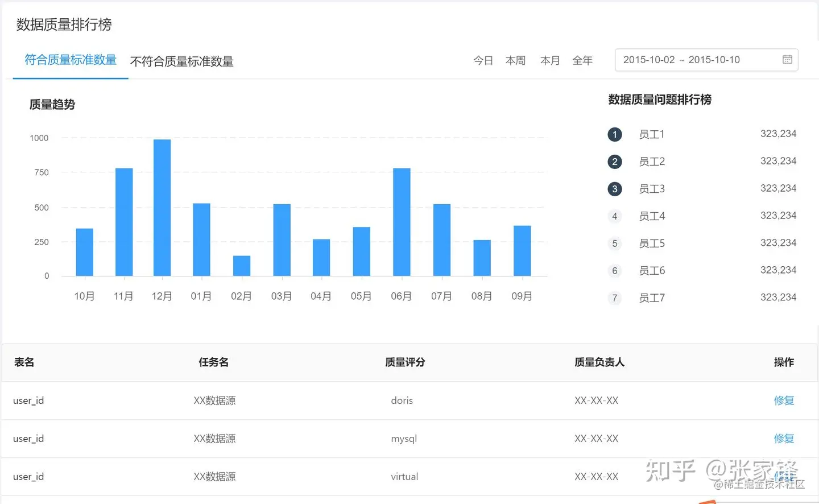This screenshot has height=504, width=819.
Task: Click the 323,234 value for 员工4
Action: click(779, 216)
